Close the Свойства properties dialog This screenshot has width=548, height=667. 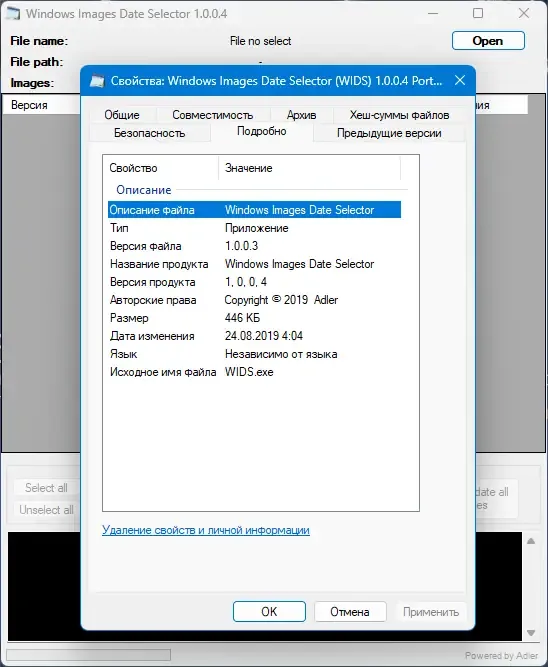coord(460,80)
